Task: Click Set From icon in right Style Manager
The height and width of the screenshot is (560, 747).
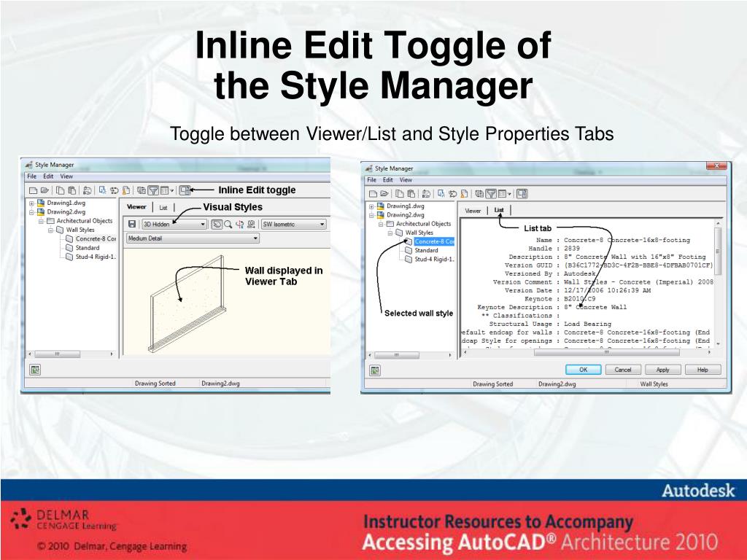Action: coord(453,194)
